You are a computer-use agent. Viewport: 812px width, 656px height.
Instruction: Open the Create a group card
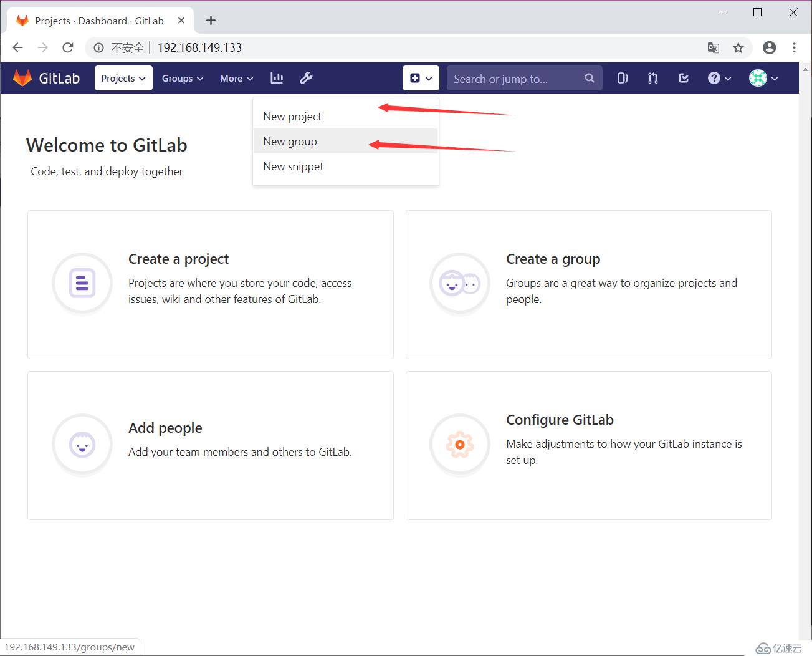[589, 284]
